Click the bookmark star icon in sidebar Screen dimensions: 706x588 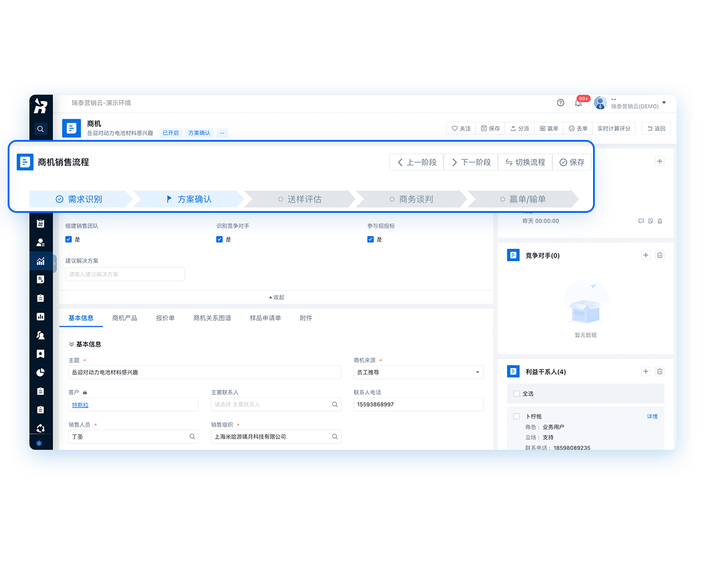(40, 353)
